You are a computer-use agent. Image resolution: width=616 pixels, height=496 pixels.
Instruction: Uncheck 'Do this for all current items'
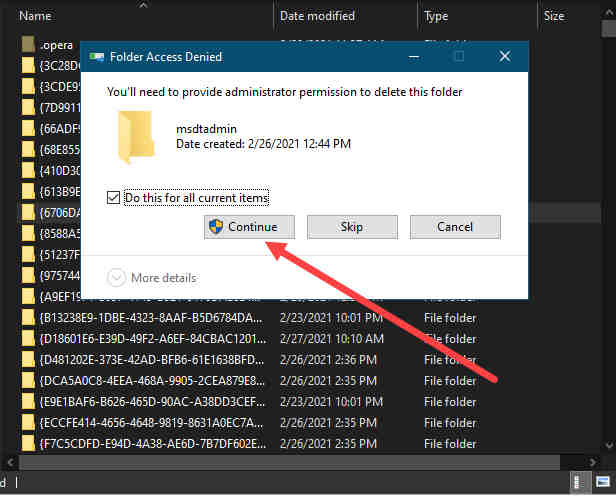(113, 198)
